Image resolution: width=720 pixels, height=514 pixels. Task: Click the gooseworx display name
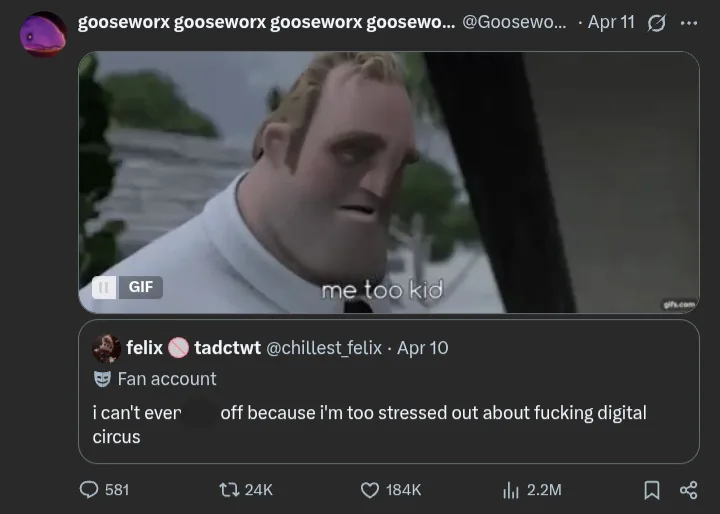click(x=266, y=22)
